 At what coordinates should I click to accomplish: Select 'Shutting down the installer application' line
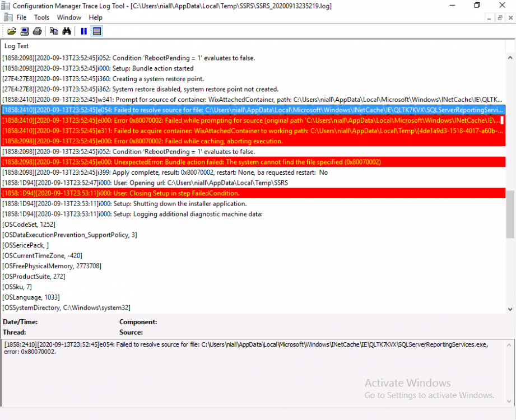(x=253, y=204)
